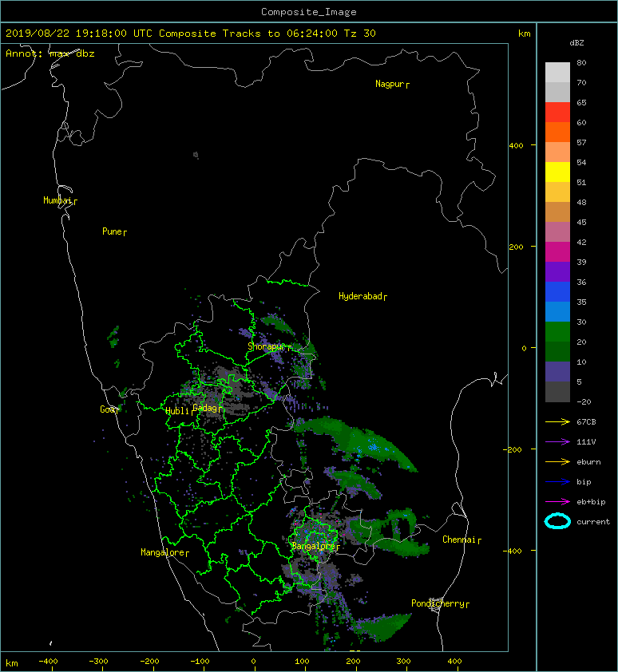Select the light gray 70-80 dBZ swatch
This screenshot has height=672, width=618.
557,72
